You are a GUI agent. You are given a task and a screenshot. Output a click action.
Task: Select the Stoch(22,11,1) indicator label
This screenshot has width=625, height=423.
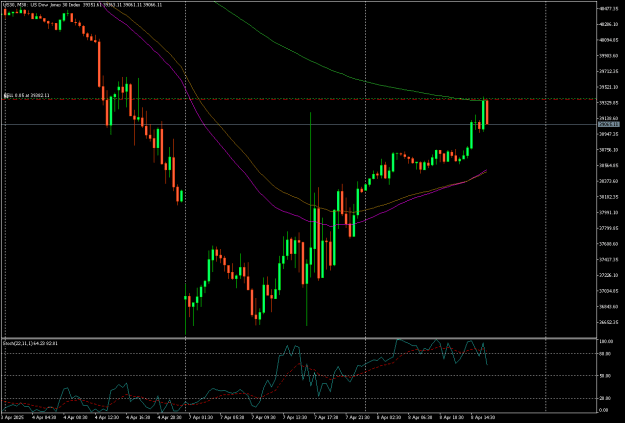tap(30, 343)
